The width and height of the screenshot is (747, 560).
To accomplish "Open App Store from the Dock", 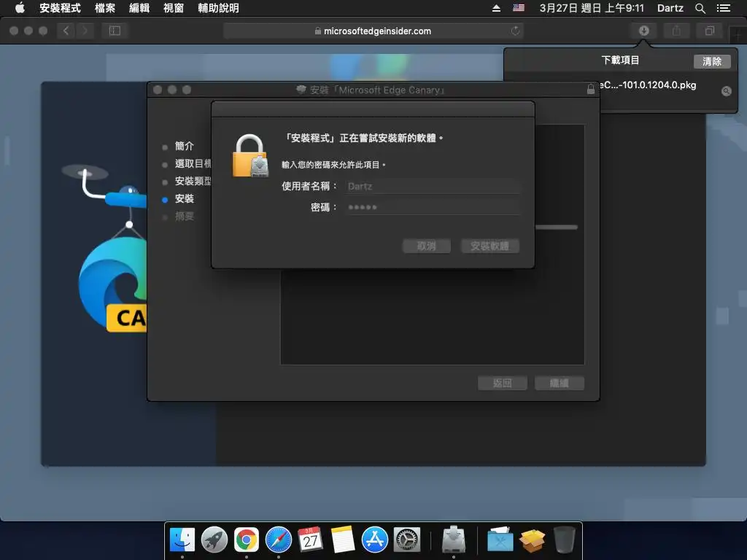I will 374,540.
